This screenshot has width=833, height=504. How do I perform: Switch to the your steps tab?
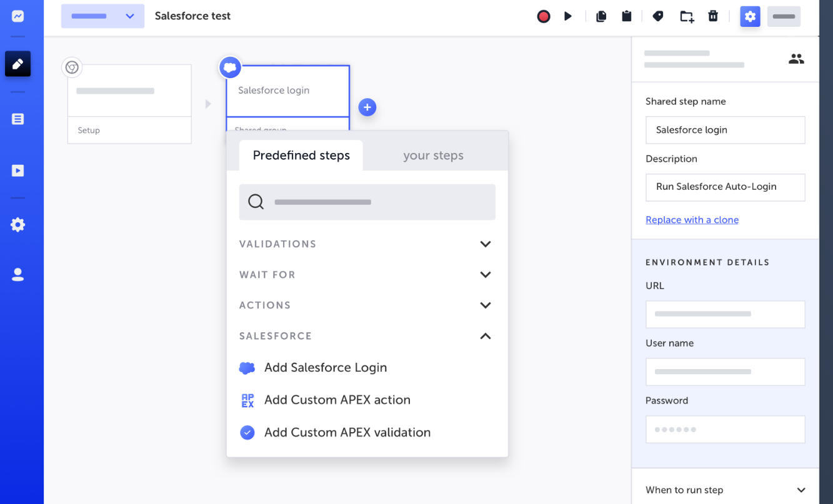pyautogui.click(x=434, y=155)
